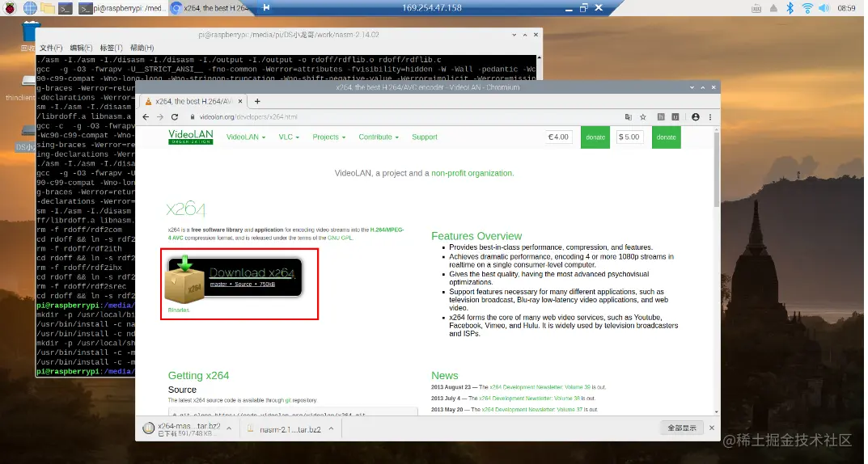Click the 全部显示 show all downloads button
This screenshot has height=464, width=868.
[x=681, y=428]
